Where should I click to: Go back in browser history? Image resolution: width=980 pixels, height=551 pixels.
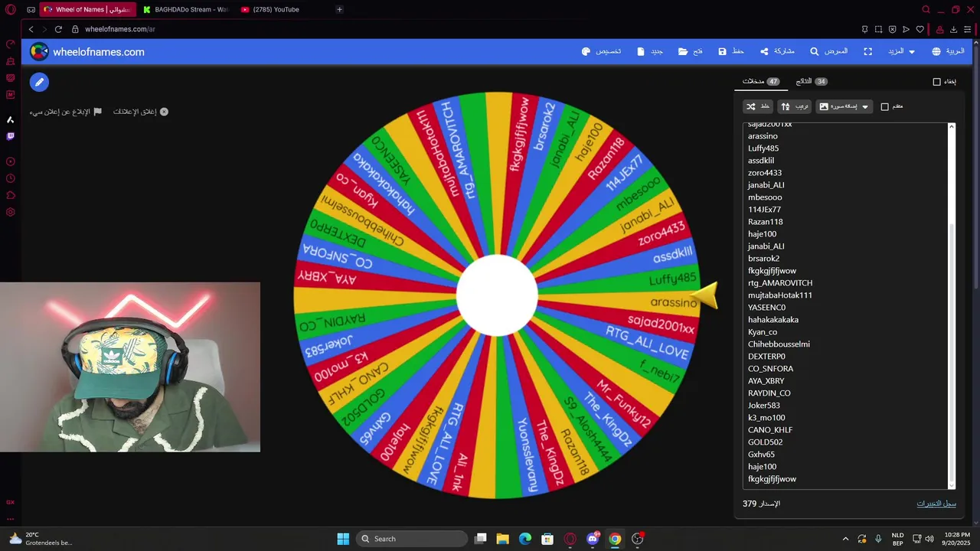click(x=31, y=29)
